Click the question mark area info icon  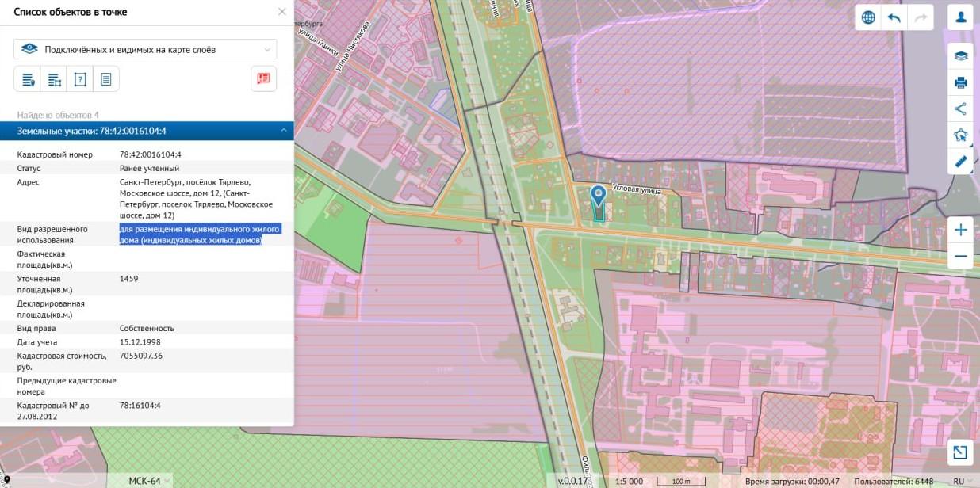[79, 78]
